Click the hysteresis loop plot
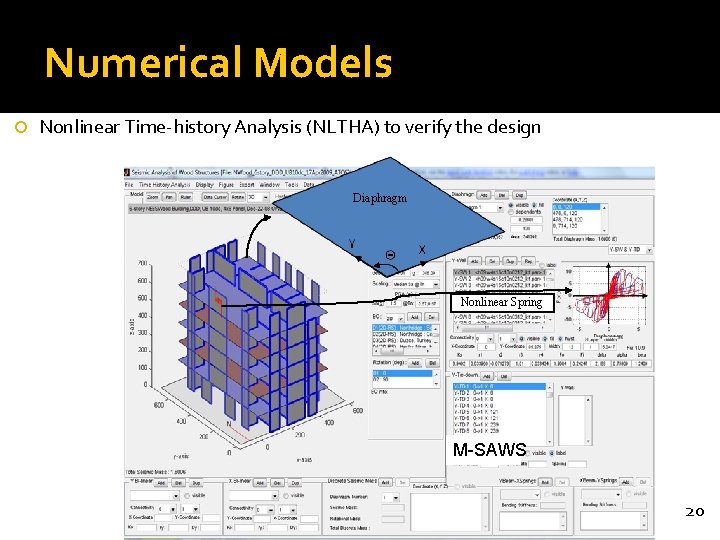Image resolution: width=720 pixels, height=540 pixels. [x=608, y=295]
